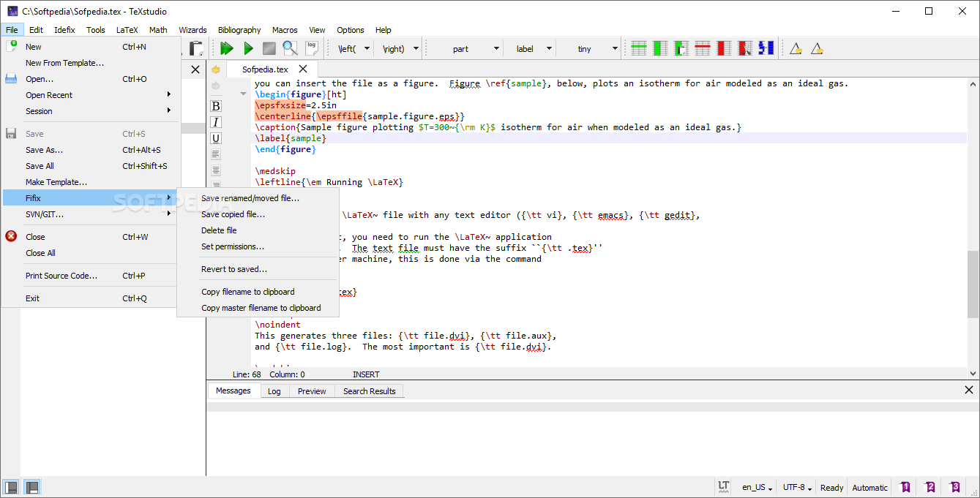Choose Save As… from File menu
This screenshot has width=980, height=498.
[x=90, y=150]
